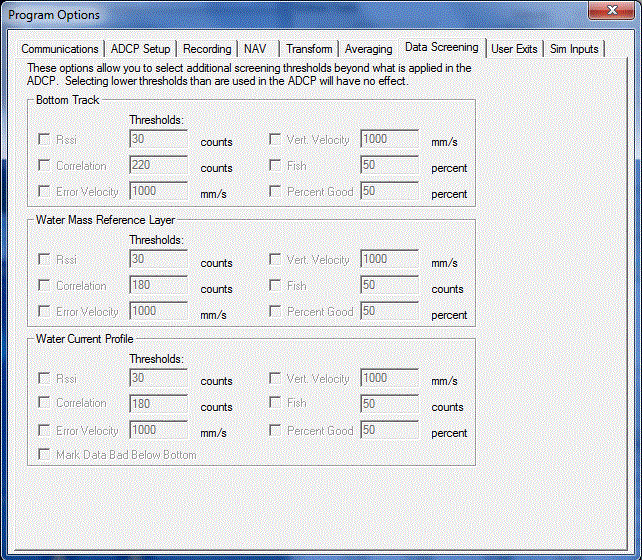Go to the NAV tab
Screen dimensions: 644x560
(x=255, y=49)
